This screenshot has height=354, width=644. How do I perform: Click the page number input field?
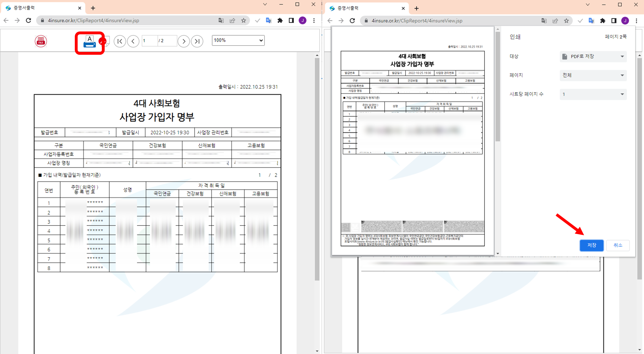(149, 41)
